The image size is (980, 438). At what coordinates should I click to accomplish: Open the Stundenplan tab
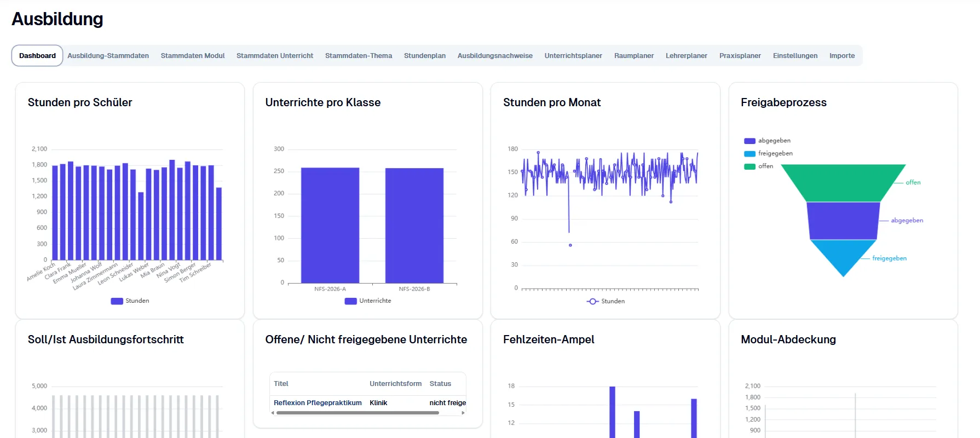424,56
